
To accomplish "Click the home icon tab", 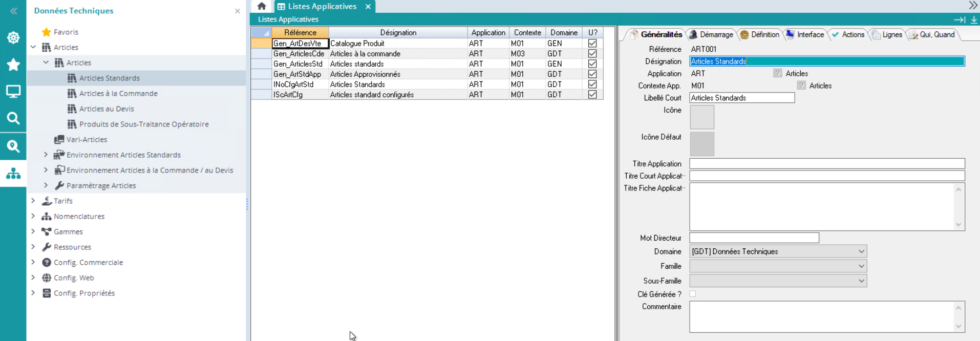I will click(x=262, y=6).
